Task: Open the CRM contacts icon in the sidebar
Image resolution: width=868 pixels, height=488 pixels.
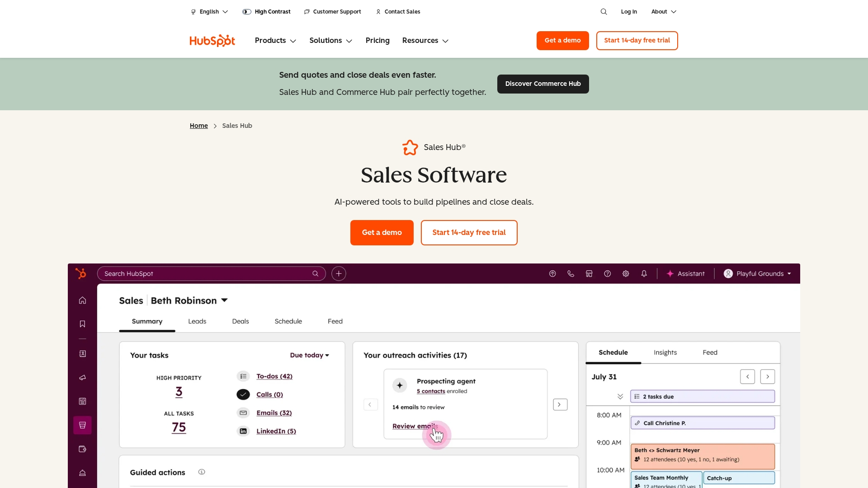Action: click(82, 354)
